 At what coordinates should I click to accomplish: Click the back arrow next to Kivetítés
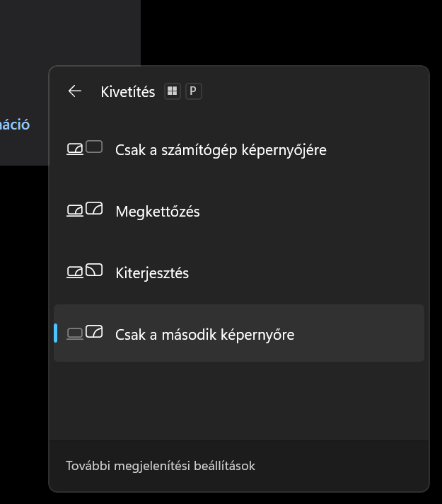pos(74,91)
